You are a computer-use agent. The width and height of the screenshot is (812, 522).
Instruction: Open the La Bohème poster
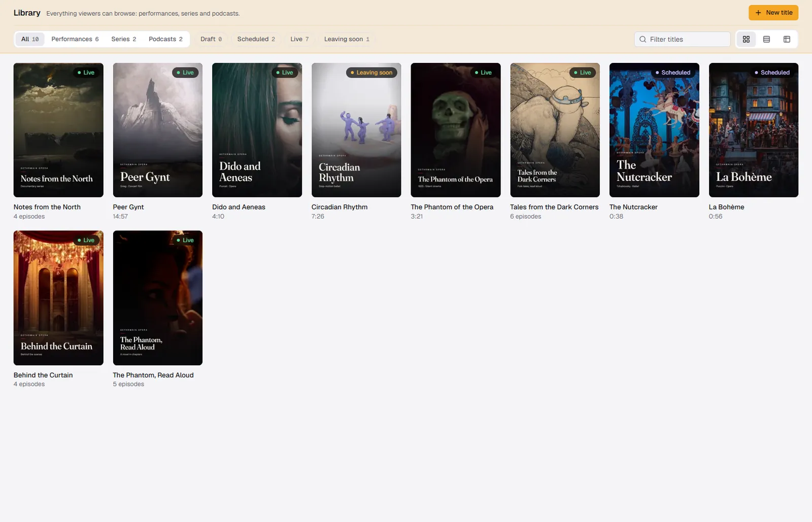[x=754, y=130]
